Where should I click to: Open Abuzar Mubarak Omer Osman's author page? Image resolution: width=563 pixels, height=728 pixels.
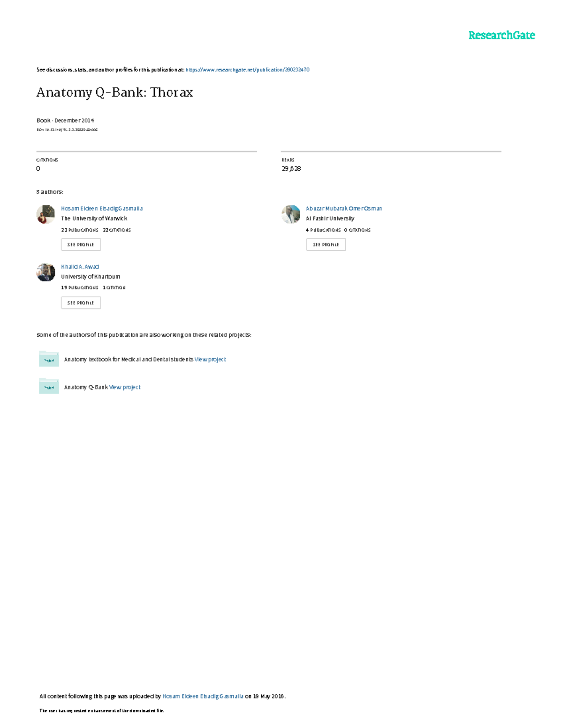click(344, 208)
